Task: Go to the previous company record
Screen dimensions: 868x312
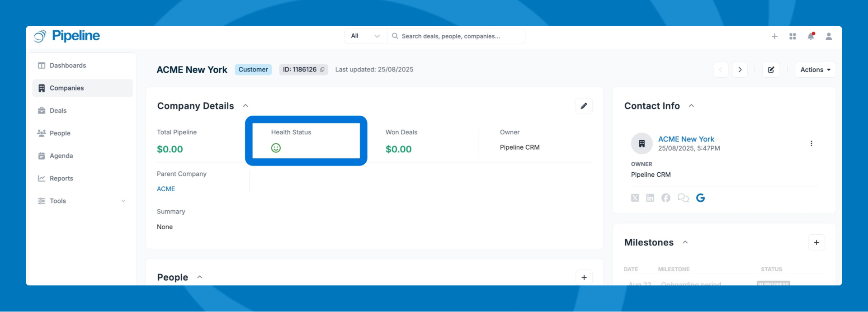Action: tap(721, 70)
